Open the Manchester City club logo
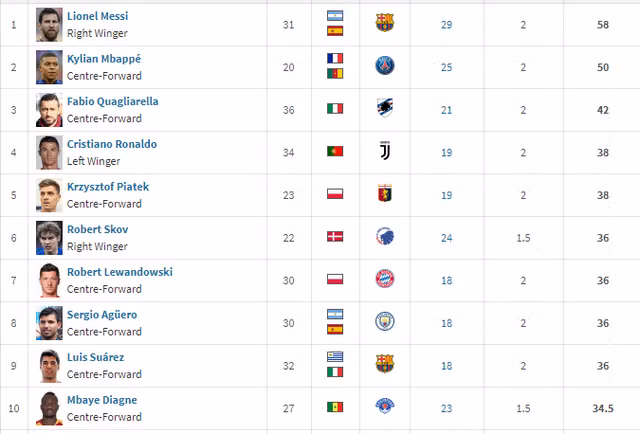640x434 pixels. click(x=385, y=322)
